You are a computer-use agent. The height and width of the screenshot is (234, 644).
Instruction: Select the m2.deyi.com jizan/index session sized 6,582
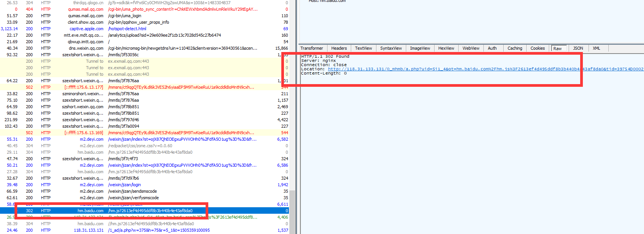pyautogui.click(x=144, y=139)
